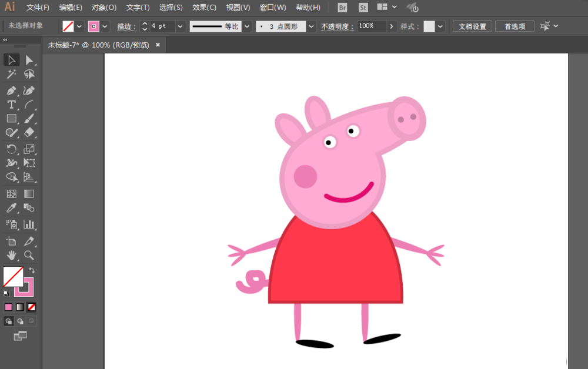Select the Hand tool
Viewport: 588px width, 369px height.
12,256
